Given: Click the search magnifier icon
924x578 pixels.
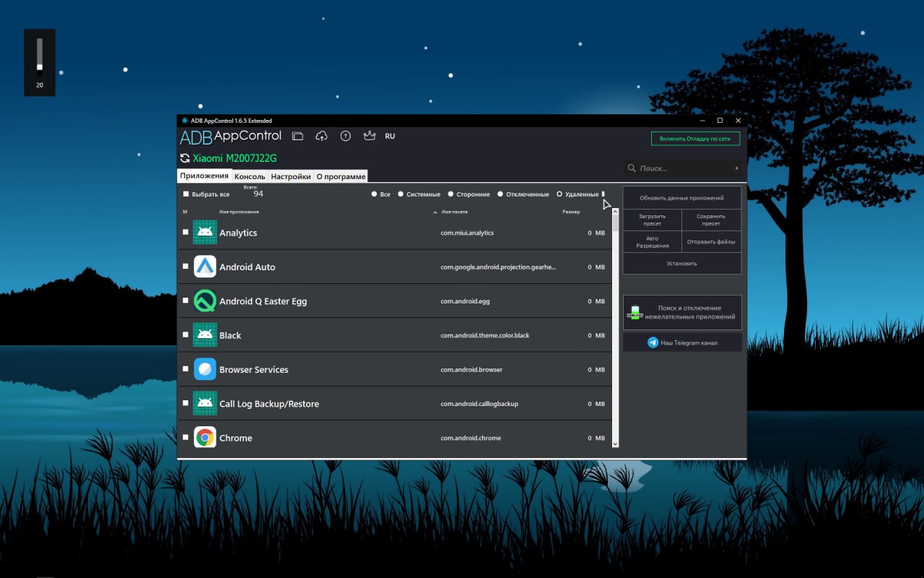Looking at the screenshot, I should click(632, 168).
